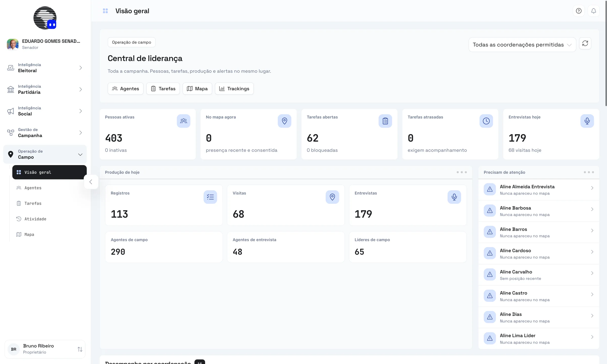Click the grid icon beside Visão geral title
Screen dimensions: 607x364
click(105, 11)
